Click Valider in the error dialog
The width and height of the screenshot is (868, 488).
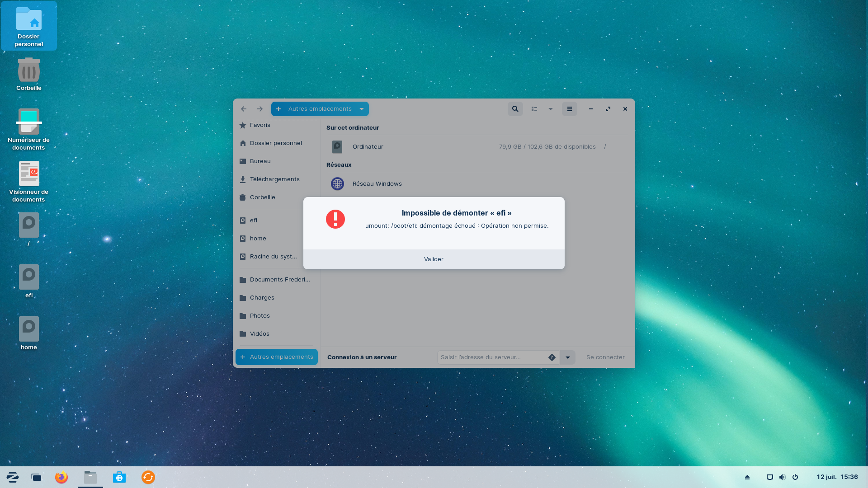[434, 259]
